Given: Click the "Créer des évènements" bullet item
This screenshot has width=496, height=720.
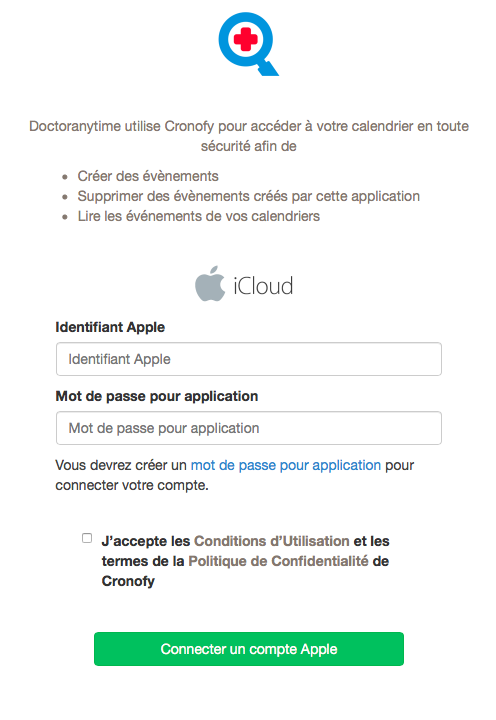Looking at the screenshot, I should click(x=148, y=176).
